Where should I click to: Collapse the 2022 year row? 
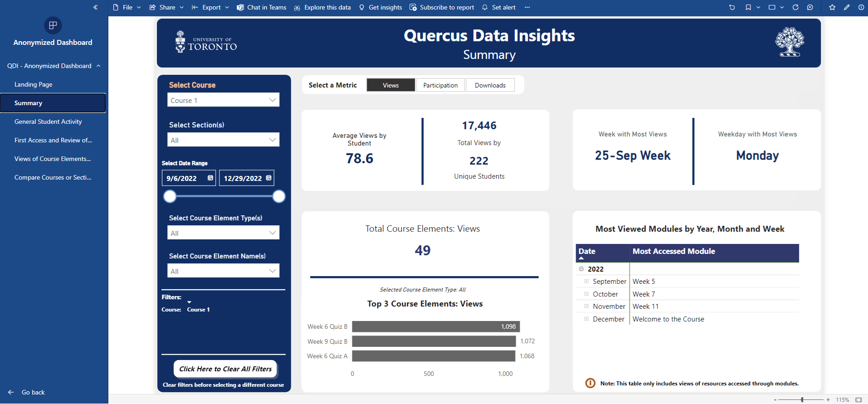click(x=581, y=269)
